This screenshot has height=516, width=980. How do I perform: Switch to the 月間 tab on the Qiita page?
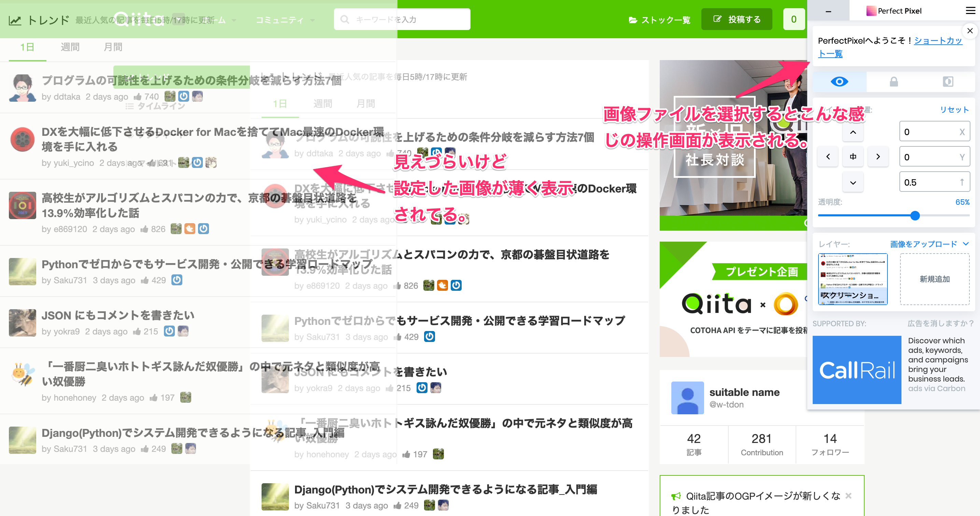point(366,103)
